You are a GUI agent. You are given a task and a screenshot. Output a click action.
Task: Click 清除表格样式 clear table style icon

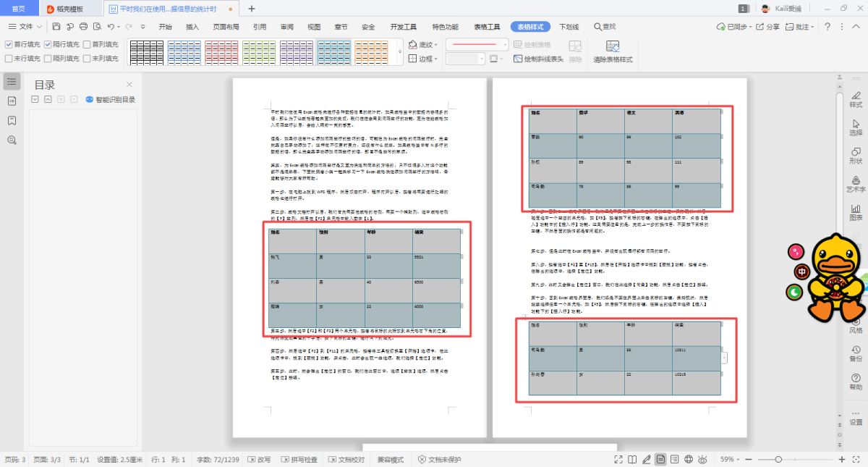613,51
